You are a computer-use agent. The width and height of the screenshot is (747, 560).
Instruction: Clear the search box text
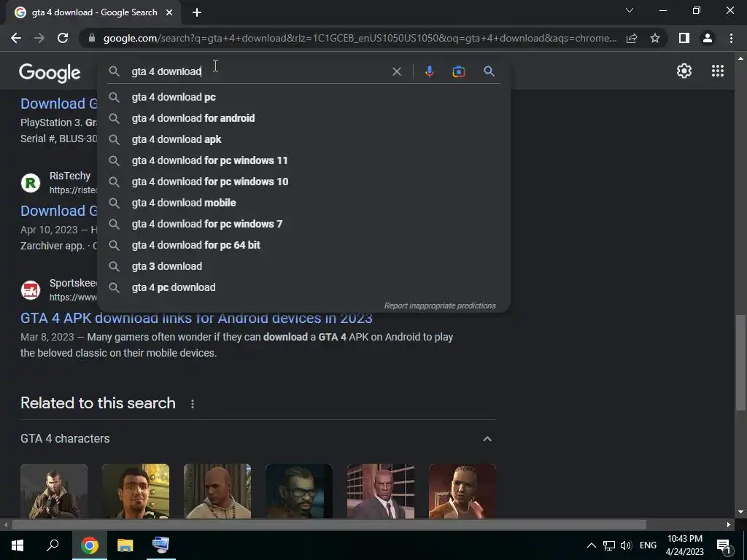click(396, 71)
